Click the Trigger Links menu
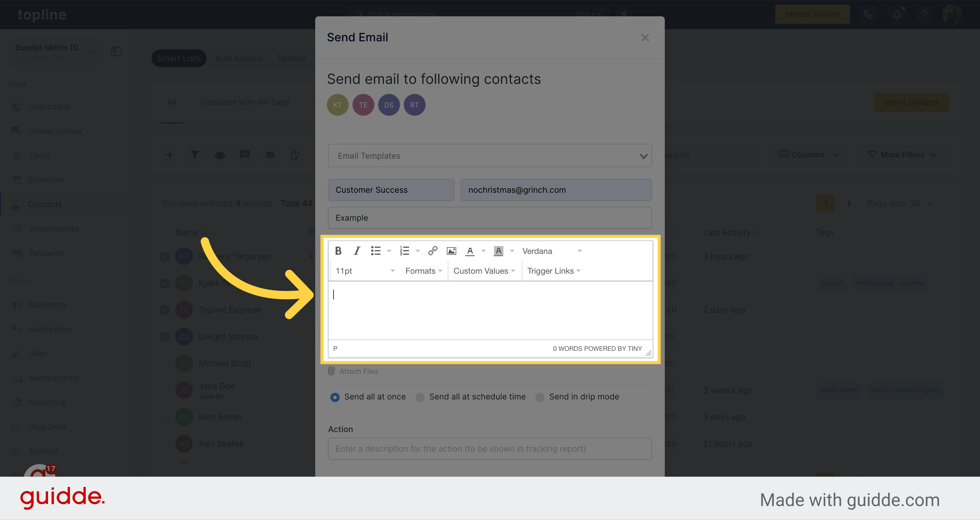 tap(554, 271)
